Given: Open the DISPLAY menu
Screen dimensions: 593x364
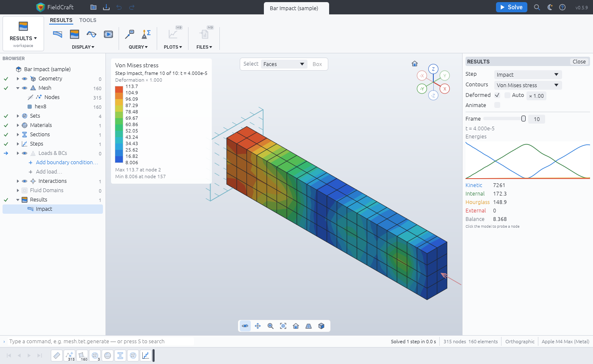Looking at the screenshot, I should coord(83,47).
